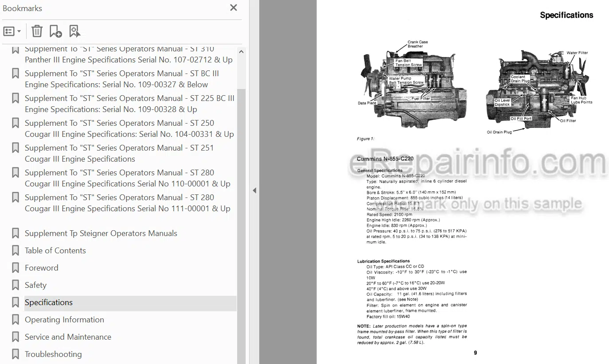Click the bookmark icon beside ST 280 Serial No 111-00001

(x=16, y=197)
